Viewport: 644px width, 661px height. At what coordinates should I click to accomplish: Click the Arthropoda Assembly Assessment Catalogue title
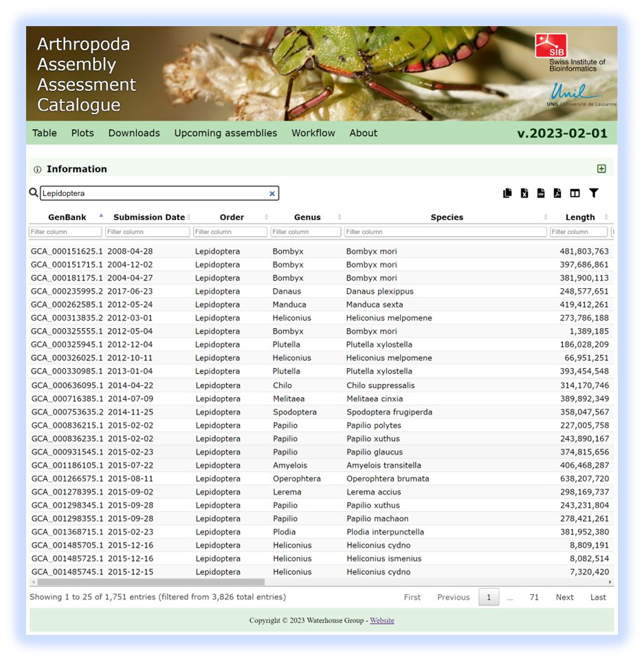pos(87,74)
